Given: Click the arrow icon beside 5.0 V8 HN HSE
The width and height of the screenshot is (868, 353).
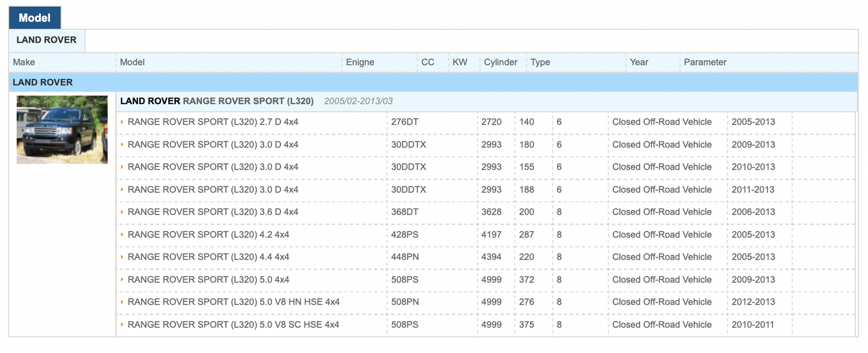Looking at the screenshot, I should pos(123,302).
